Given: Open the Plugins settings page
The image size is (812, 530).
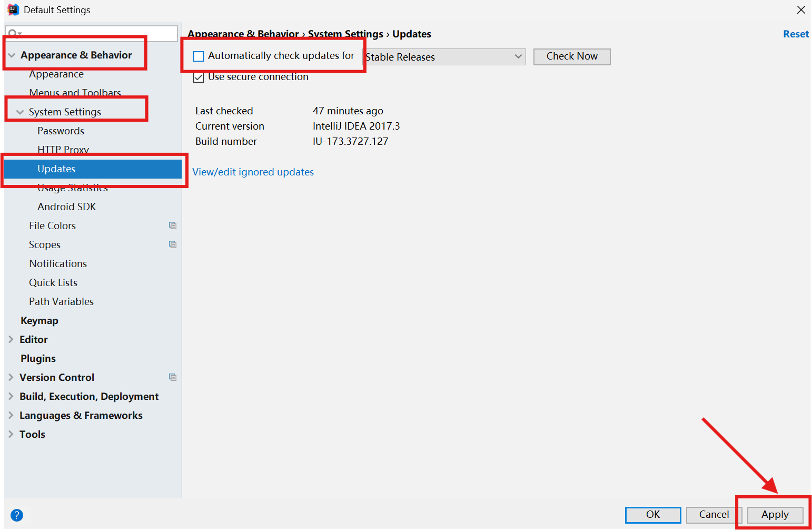Looking at the screenshot, I should (38, 358).
